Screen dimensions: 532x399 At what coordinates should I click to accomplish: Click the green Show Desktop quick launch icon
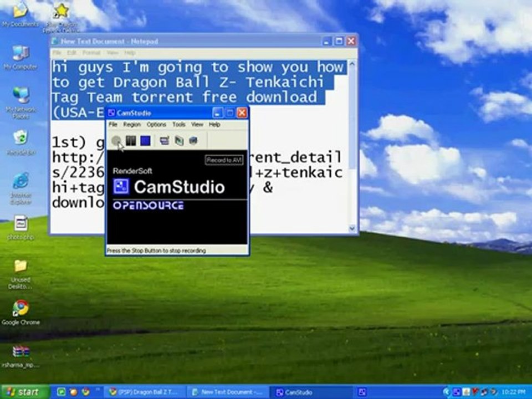(62, 392)
